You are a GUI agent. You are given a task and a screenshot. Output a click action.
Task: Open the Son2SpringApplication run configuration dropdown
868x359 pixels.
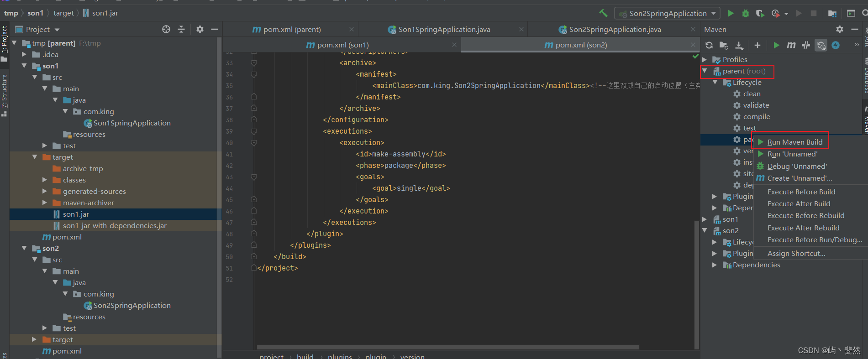coord(667,13)
